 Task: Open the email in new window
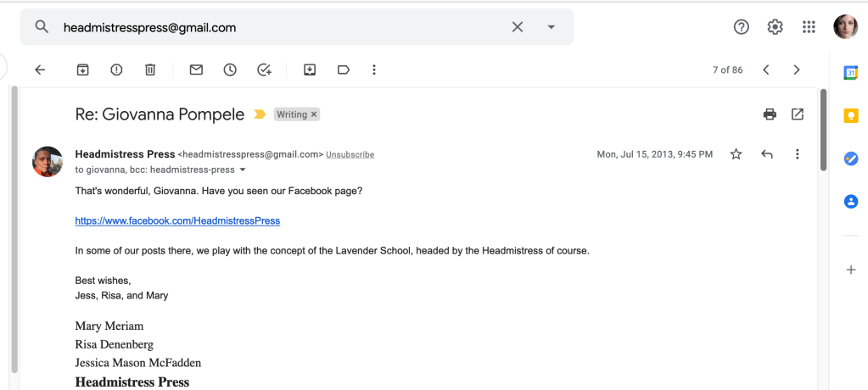point(798,114)
